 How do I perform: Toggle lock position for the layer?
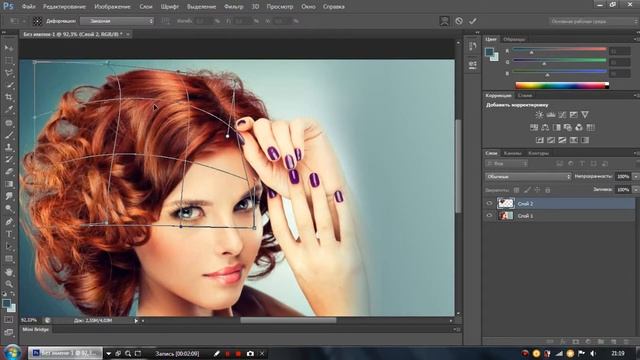click(x=537, y=190)
